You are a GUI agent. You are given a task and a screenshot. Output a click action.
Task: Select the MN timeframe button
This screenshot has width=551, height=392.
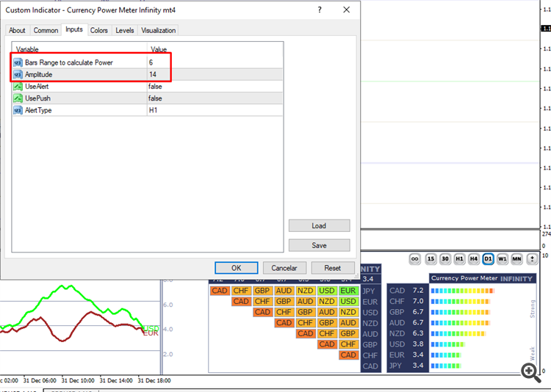tap(516, 259)
